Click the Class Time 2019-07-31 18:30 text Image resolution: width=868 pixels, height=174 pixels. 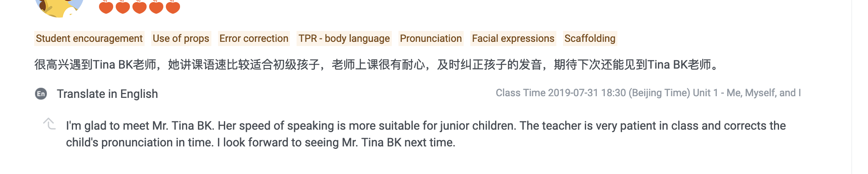pyautogui.click(x=592, y=93)
